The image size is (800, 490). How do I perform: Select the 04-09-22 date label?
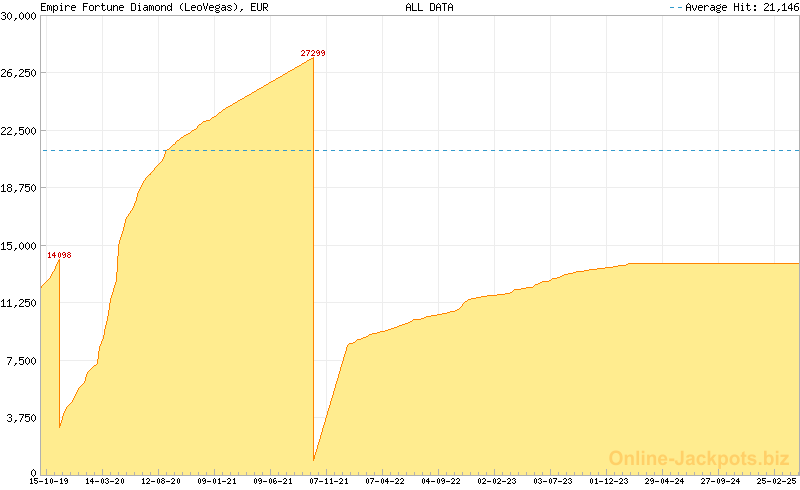click(x=441, y=481)
